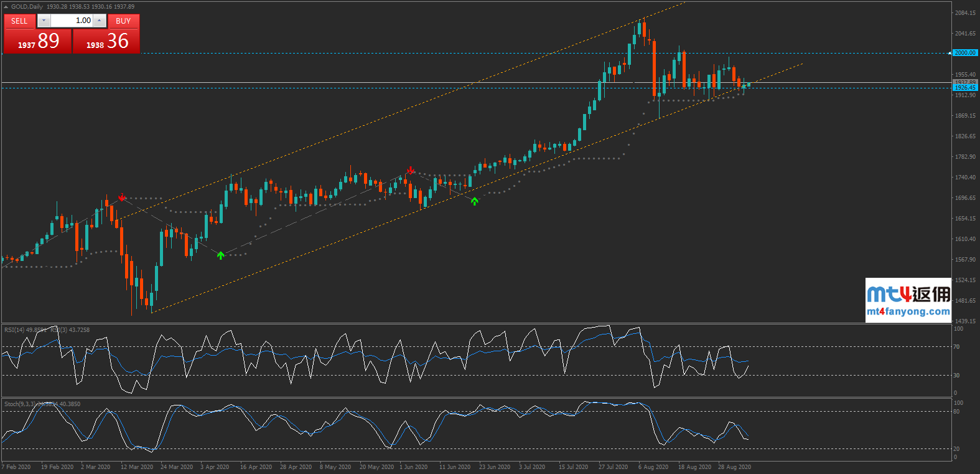Select the green up arrow near 3 Apr 2020
980x474 pixels.
(221, 255)
